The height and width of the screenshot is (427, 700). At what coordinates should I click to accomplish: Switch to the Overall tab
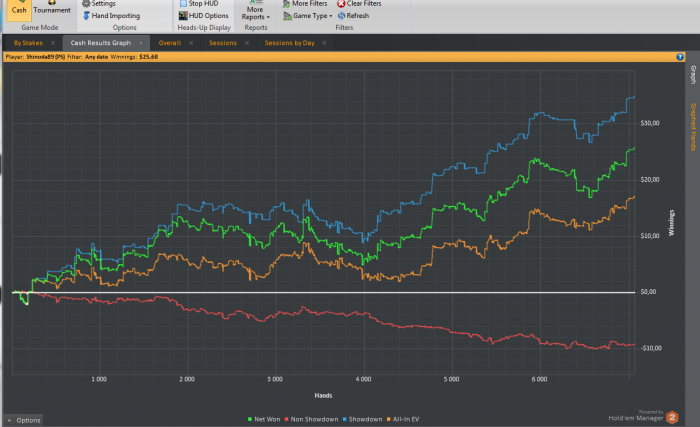click(170, 43)
